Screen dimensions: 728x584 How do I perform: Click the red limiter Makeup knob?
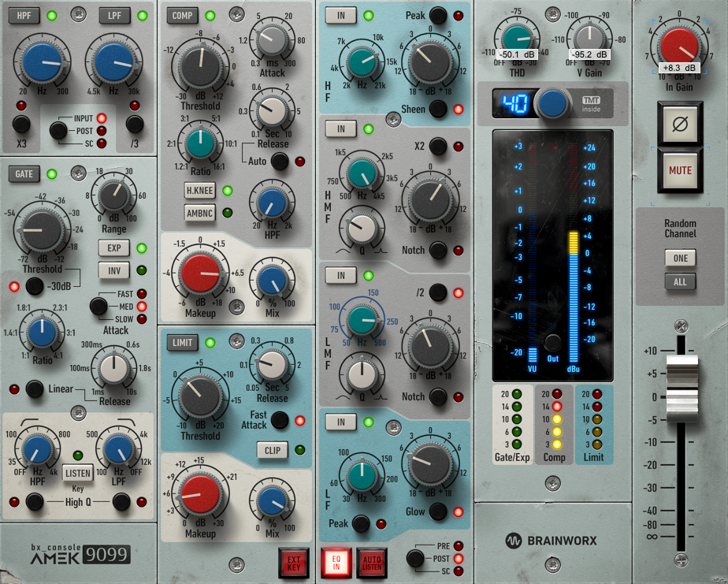[200, 495]
